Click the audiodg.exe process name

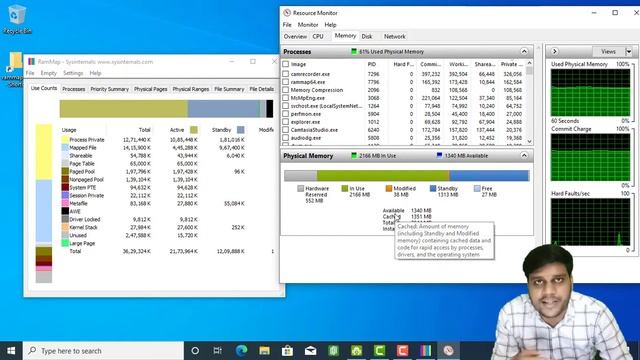(x=306, y=138)
